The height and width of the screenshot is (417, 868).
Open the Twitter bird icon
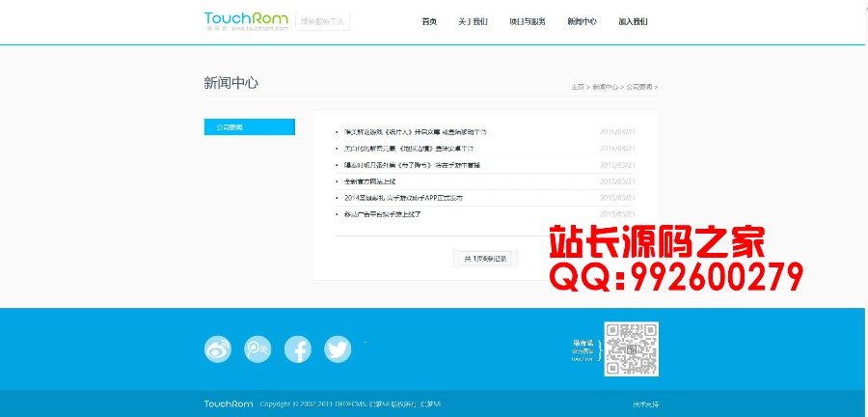tap(338, 349)
